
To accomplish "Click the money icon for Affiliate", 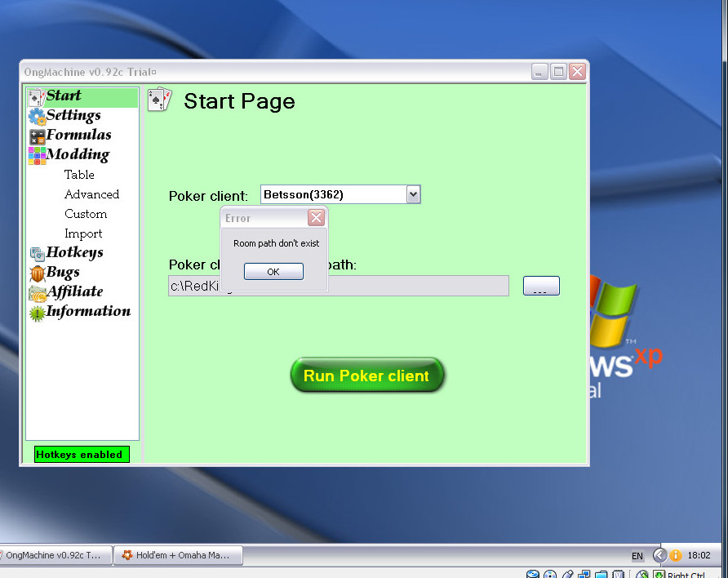I will click(38, 293).
